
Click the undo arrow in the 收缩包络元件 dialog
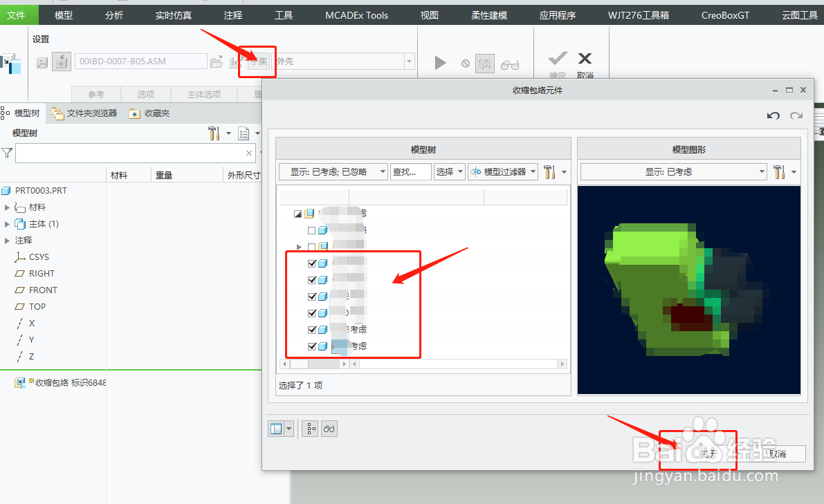[x=773, y=115]
